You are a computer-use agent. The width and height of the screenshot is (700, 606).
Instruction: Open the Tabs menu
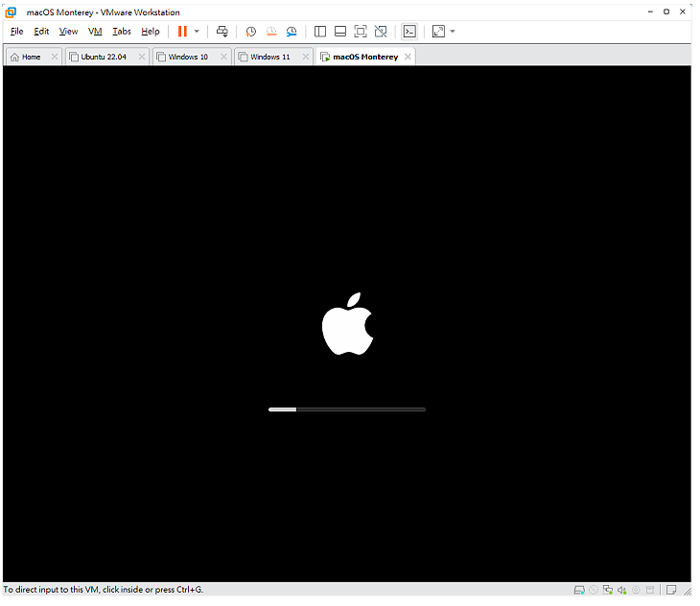pyautogui.click(x=123, y=32)
